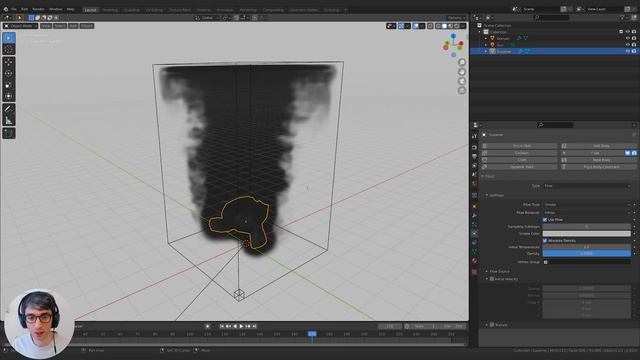Click the Force Field physics button
Viewport: 640px width, 360px height.
[518, 146]
